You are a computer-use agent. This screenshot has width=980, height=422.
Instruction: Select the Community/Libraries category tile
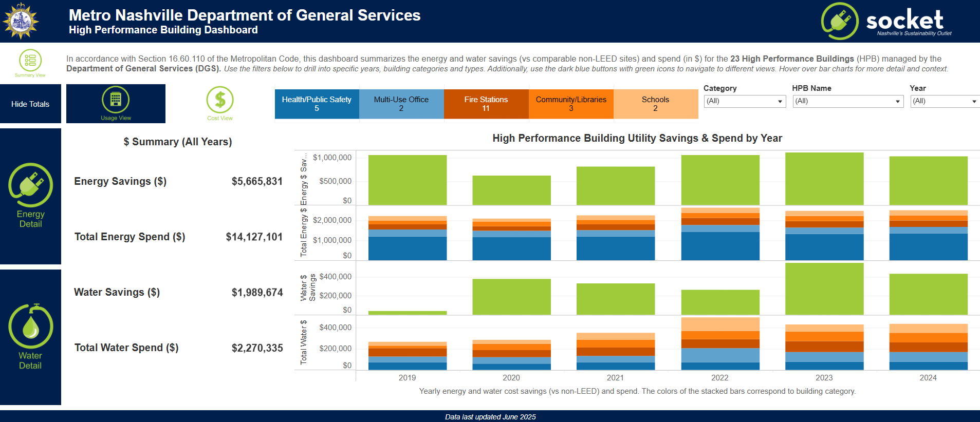[571, 104]
